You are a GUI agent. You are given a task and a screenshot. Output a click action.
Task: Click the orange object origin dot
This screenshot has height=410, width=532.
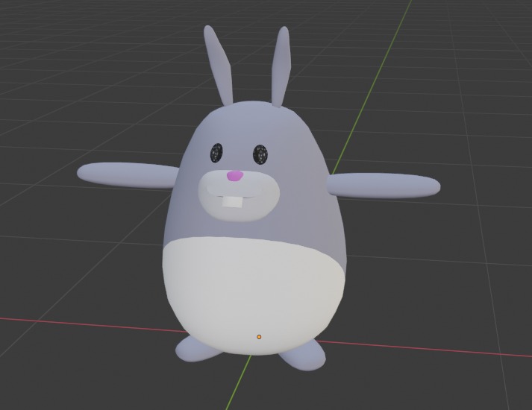tap(259, 337)
